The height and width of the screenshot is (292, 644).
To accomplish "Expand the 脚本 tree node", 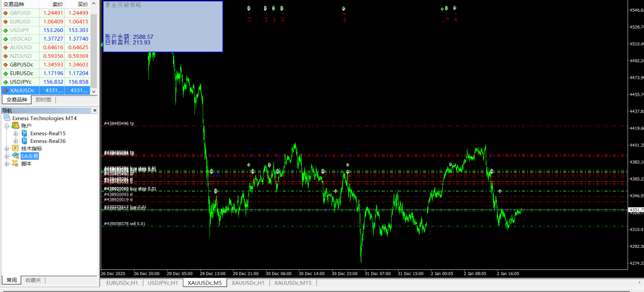I will [x=6, y=164].
